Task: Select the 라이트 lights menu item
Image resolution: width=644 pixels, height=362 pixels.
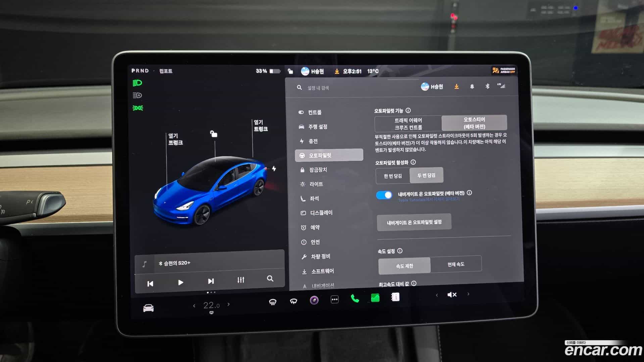Action: [316, 184]
